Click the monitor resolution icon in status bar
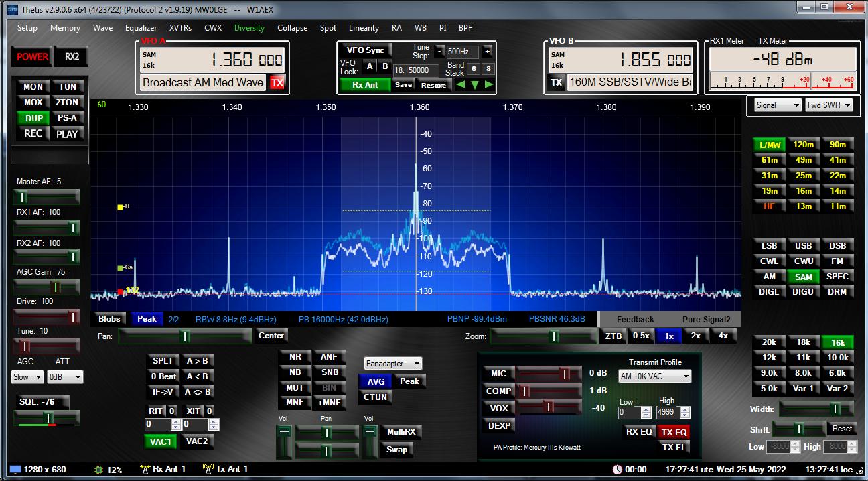 tap(15, 470)
